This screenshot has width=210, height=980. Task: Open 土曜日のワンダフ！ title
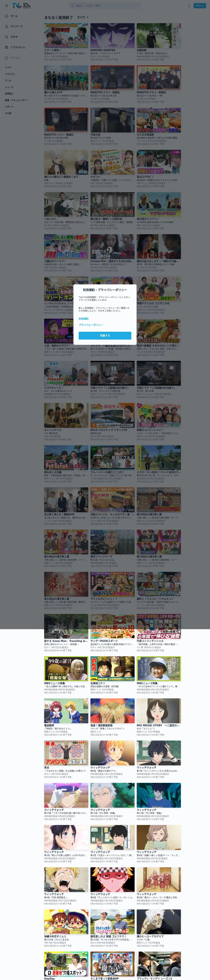tap(55, 261)
